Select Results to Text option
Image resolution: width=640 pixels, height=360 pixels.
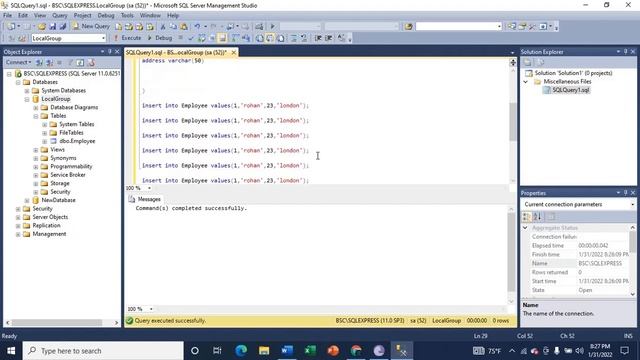260,38
